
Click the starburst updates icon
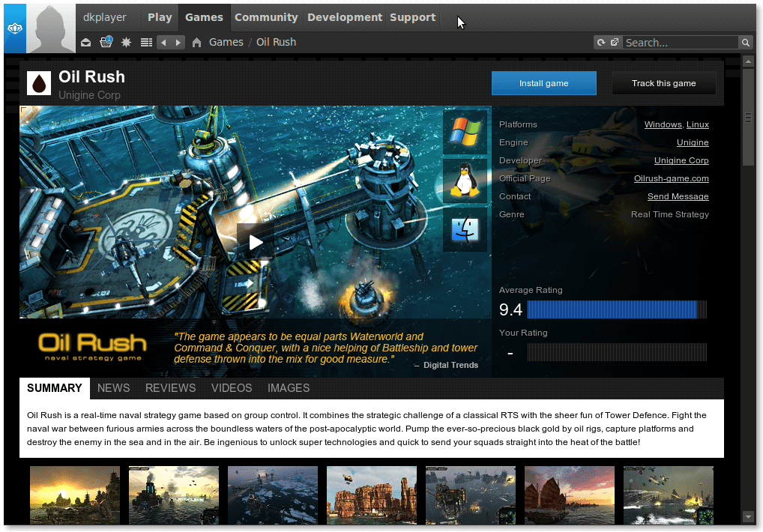(126, 43)
